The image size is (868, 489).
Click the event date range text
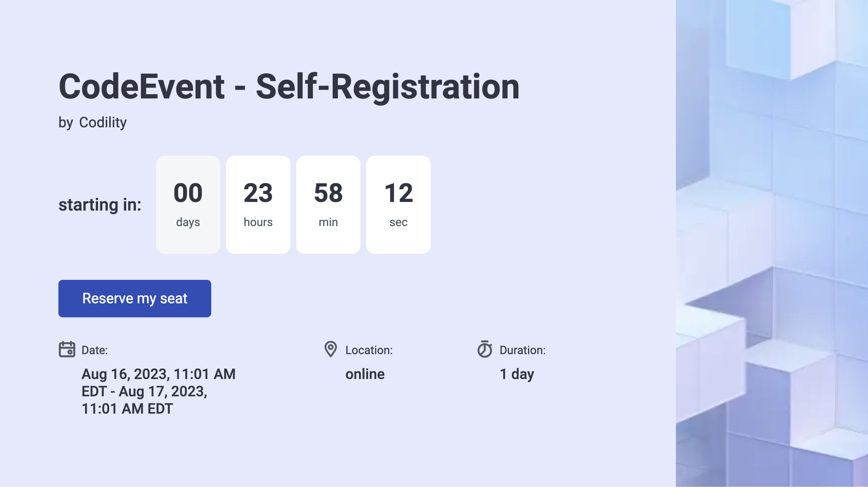click(159, 391)
